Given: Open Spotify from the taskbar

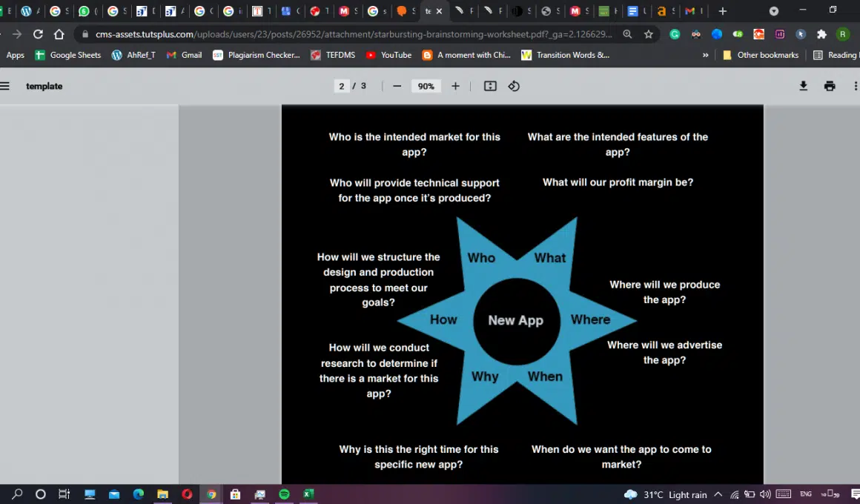Looking at the screenshot, I should pos(284,494).
